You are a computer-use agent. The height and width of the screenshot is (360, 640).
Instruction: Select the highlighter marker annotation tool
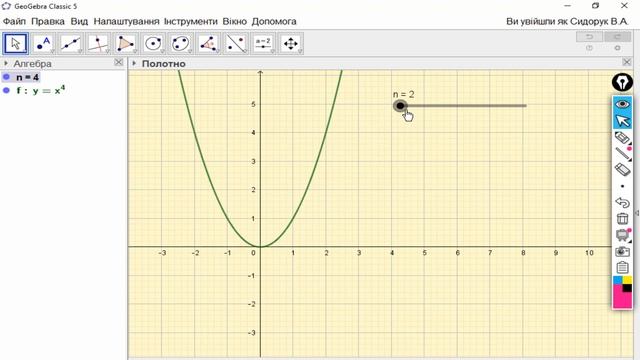click(x=622, y=138)
